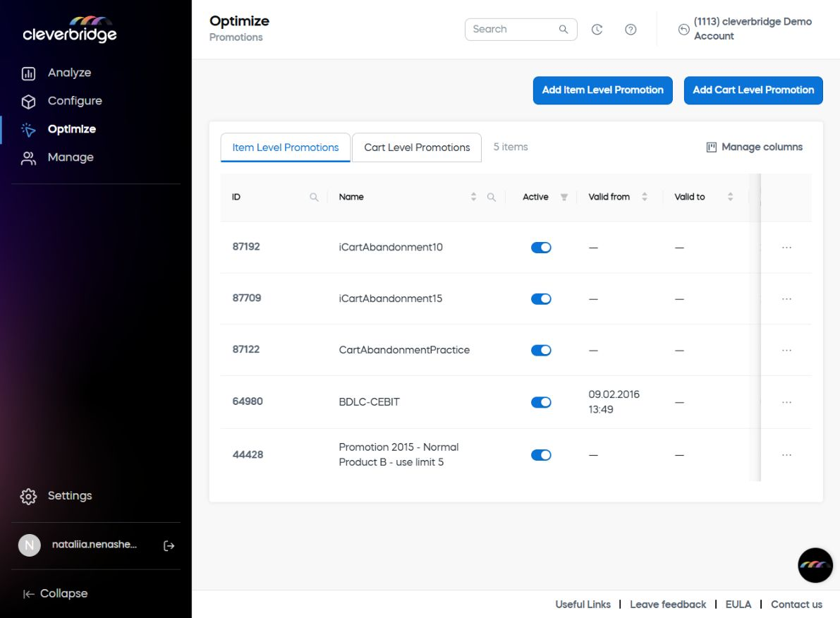Toggle Active switch for BDLC-CEBIT
Image resolution: width=840 pixels, height=618 pixels.
coord(541,403)
